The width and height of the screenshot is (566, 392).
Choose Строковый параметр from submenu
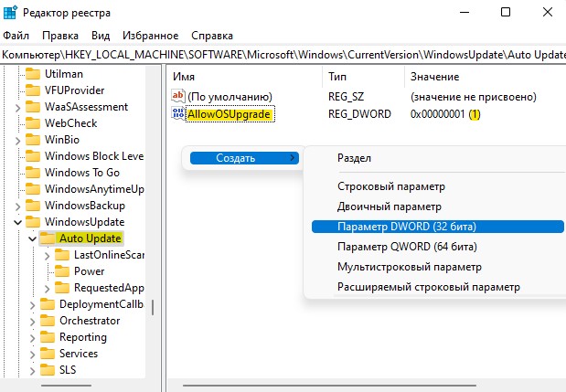coord(391,186)
